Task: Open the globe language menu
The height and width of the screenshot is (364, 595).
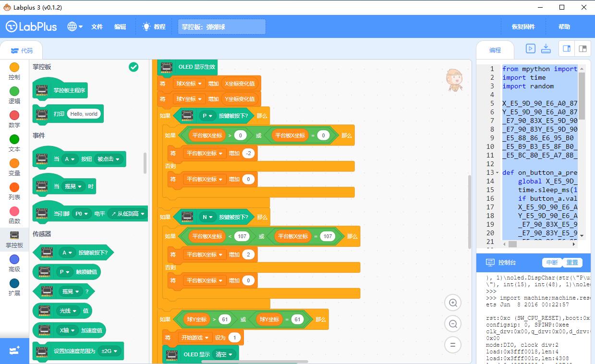Action: click(75, 27)
